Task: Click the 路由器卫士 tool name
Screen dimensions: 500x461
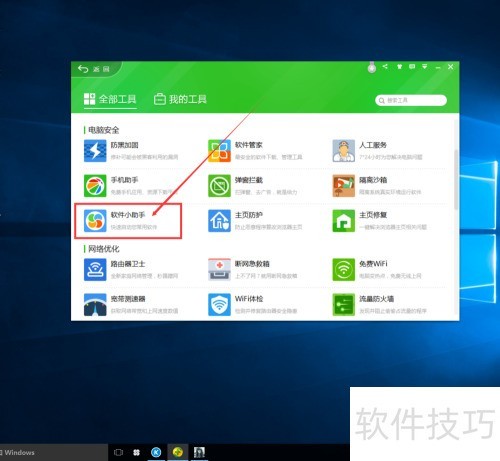Action: pos(128,264)
